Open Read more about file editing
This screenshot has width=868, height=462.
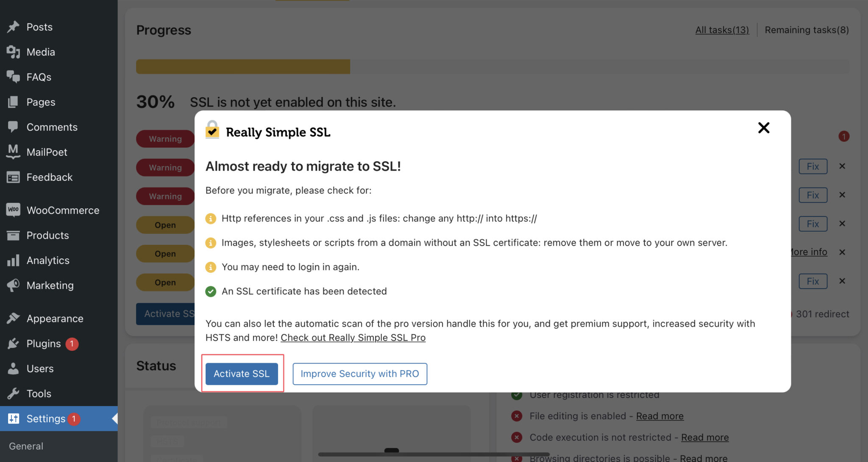659,416
